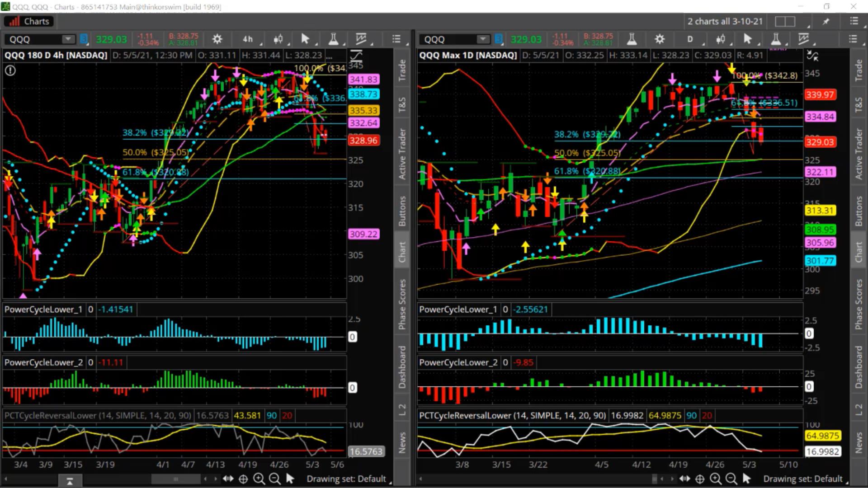This screenshot has width=868, height=488.
Task: Open right chart D timeframe dropdown
Action: coord(690,39)
